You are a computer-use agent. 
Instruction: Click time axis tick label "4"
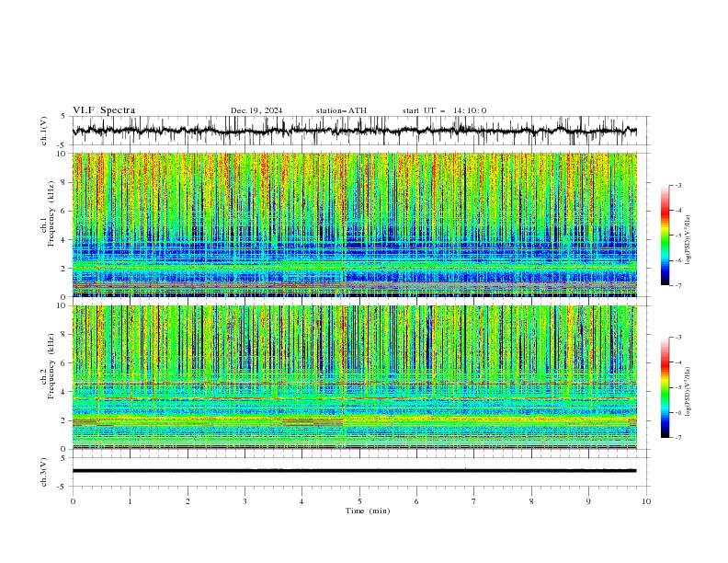coord(301,501)
